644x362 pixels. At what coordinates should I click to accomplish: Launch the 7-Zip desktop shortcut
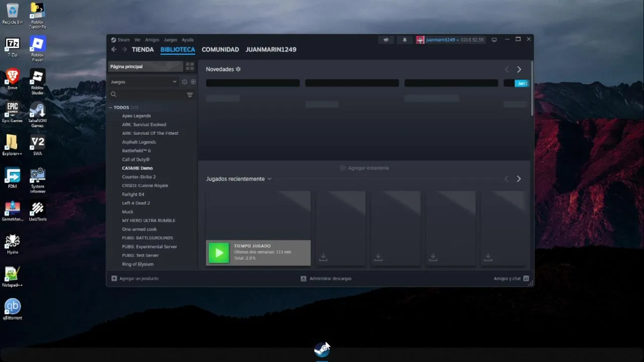click(x=12, y=47)
